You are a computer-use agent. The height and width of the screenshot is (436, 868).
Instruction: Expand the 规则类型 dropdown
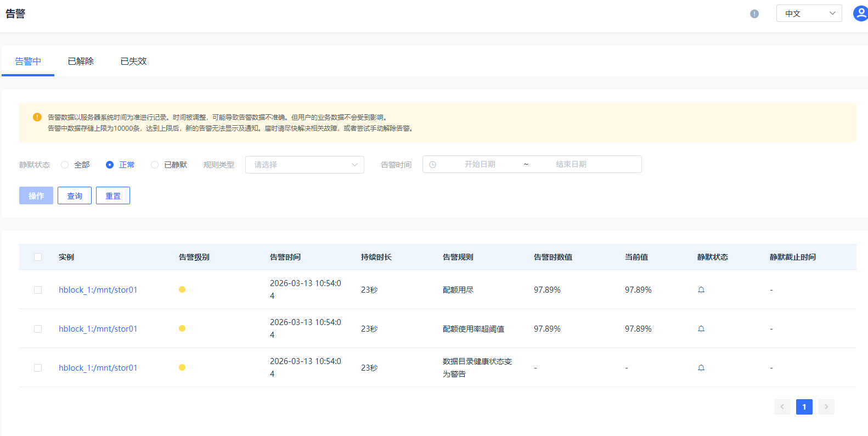(x=305, y=165)
